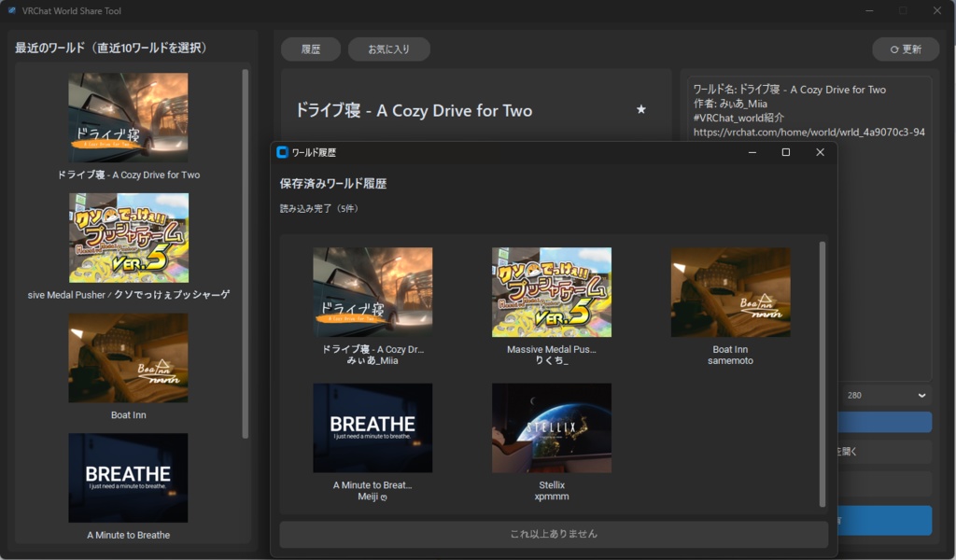Switch to the お気に入り tab
This screenshot has width=956, height=560.
389,49
